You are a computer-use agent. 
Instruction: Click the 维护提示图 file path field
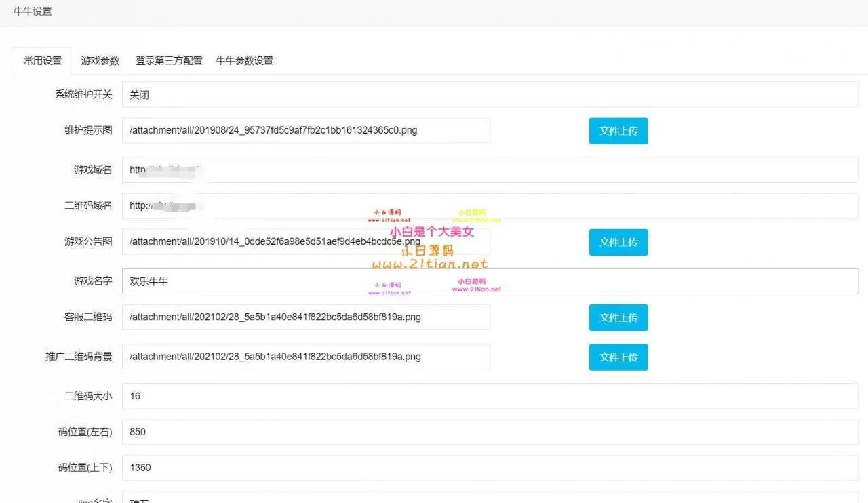tap(305, 131)
